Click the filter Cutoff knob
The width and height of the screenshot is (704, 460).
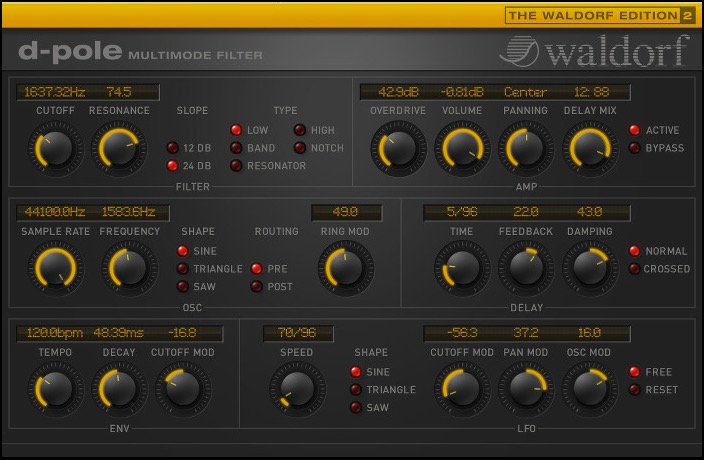(x=56, y=149)
